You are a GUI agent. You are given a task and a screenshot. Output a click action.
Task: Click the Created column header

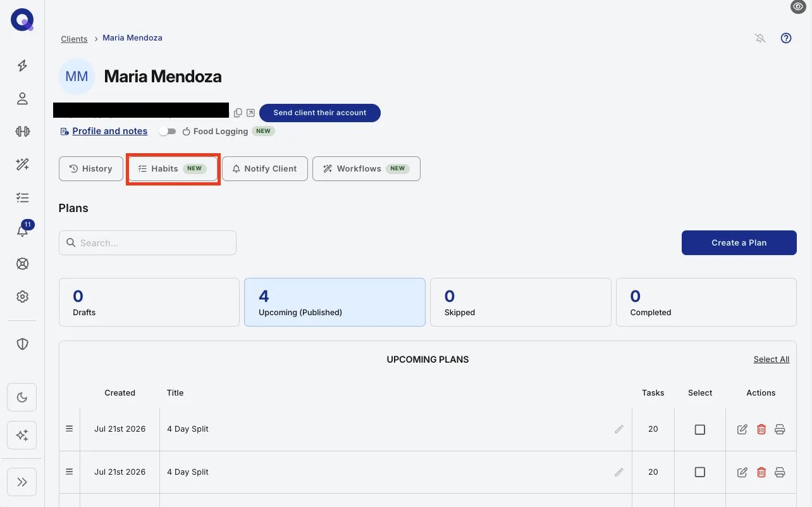[120, 393]
